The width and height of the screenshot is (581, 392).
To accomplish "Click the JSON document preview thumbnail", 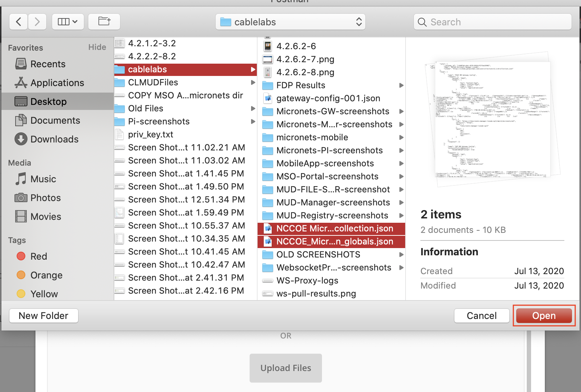I will point(493,119).
